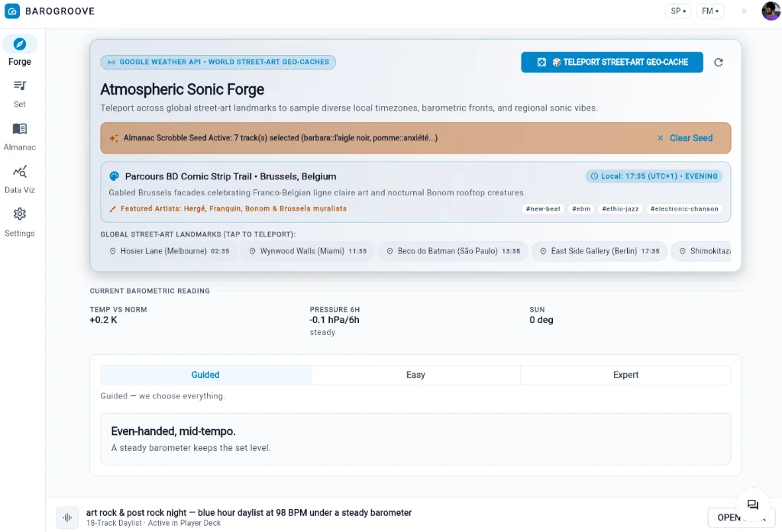Open the Forge compass icon in sidebar
The image size is (782, 532).
[19, 44]
